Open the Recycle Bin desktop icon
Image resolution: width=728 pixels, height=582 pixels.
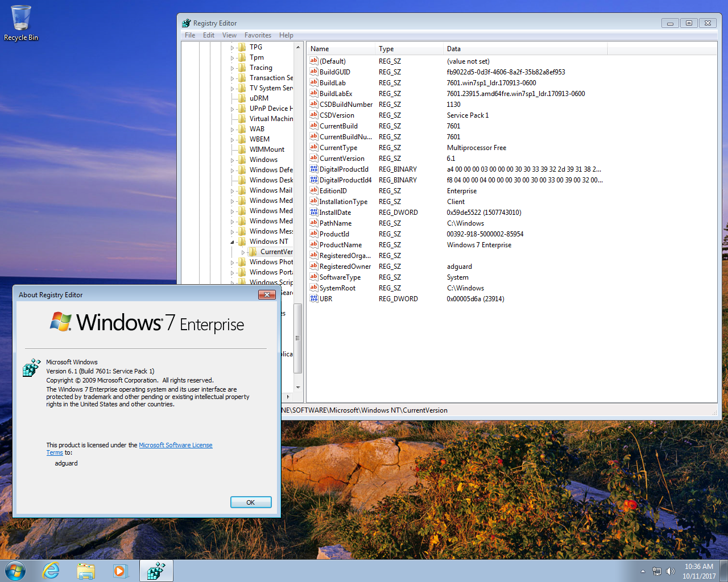[x=21, y=23]
